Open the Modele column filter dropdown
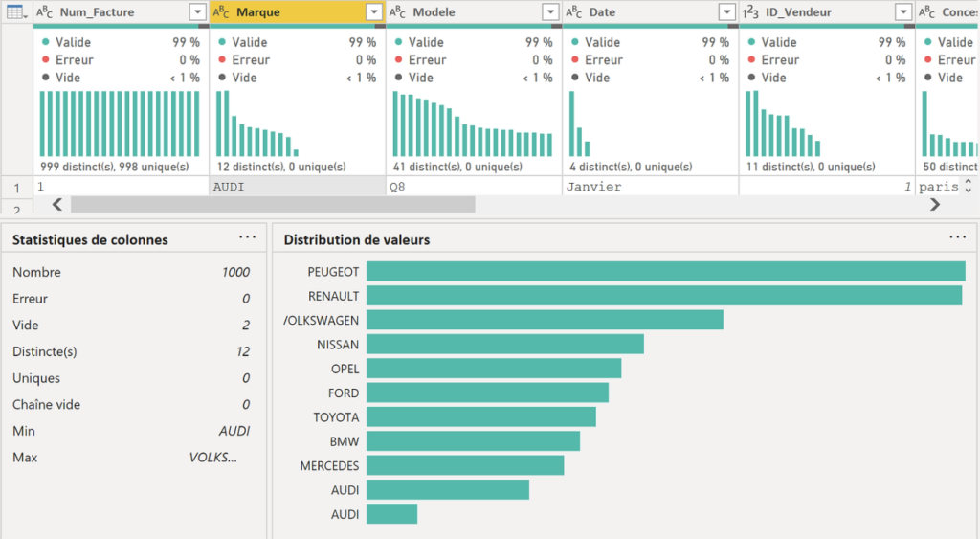Screen dimensions: 980x539 tap(550, 11)
